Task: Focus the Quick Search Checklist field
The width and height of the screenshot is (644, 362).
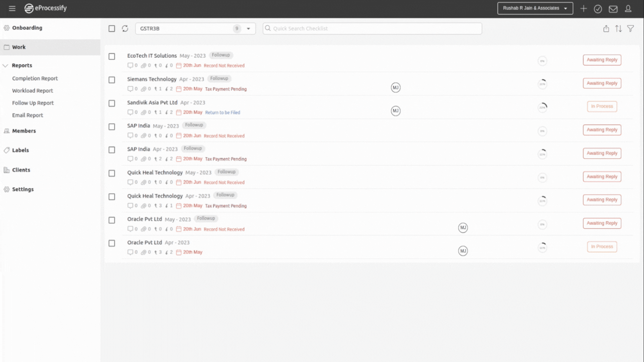Action: (372, 28)
